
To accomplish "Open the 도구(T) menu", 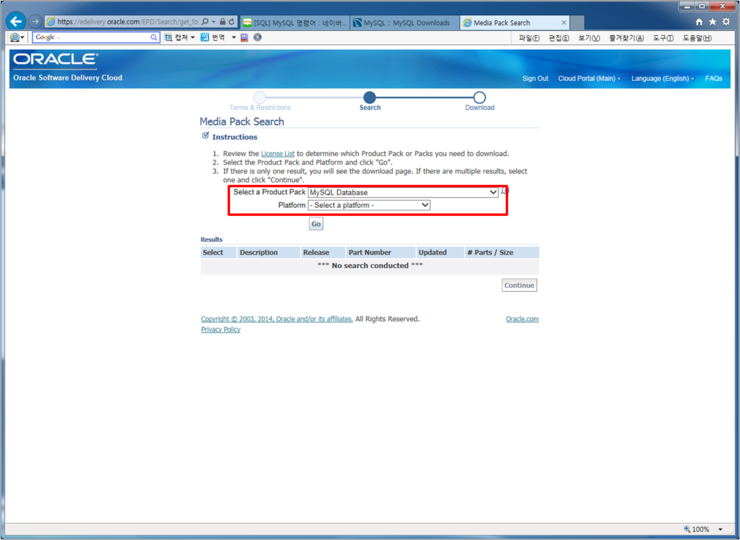I will pyautogui.click(x=663, y=38).
